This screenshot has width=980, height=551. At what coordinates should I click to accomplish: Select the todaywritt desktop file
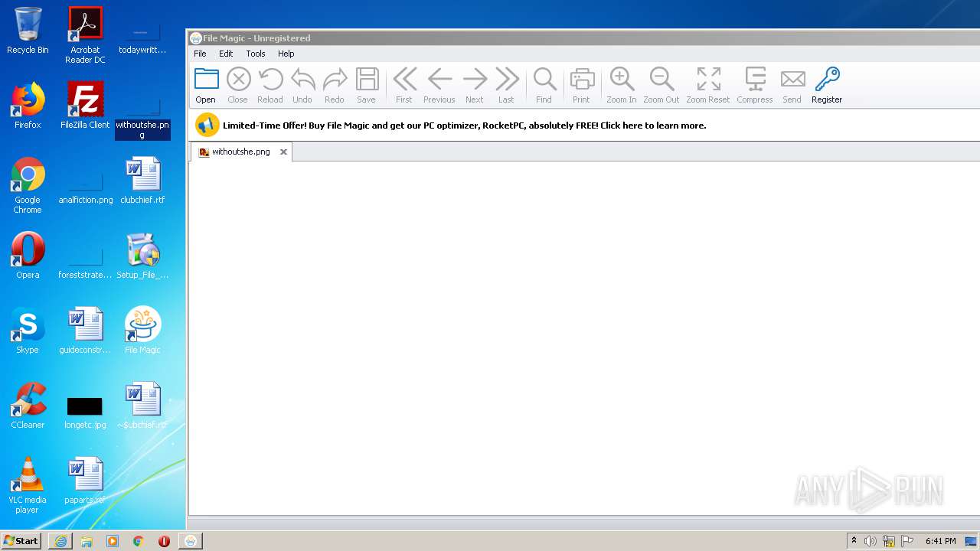coord(142,40)
